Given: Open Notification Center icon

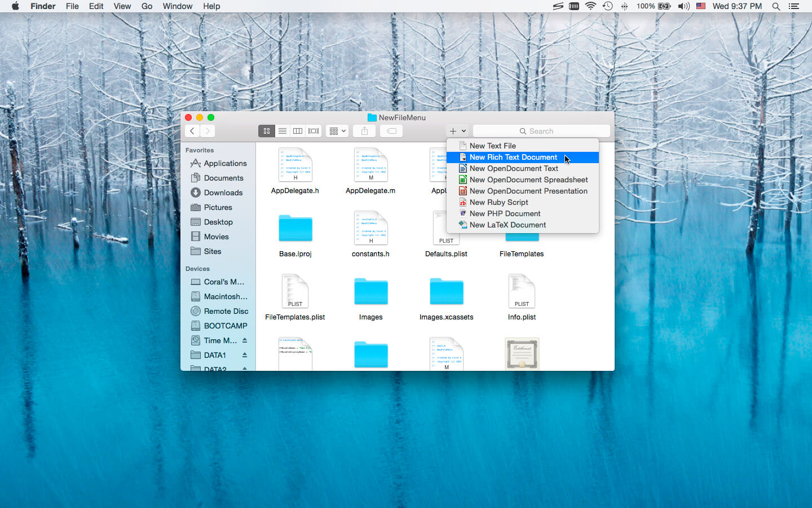Looking at the screenshot, I should pos(794,6).
